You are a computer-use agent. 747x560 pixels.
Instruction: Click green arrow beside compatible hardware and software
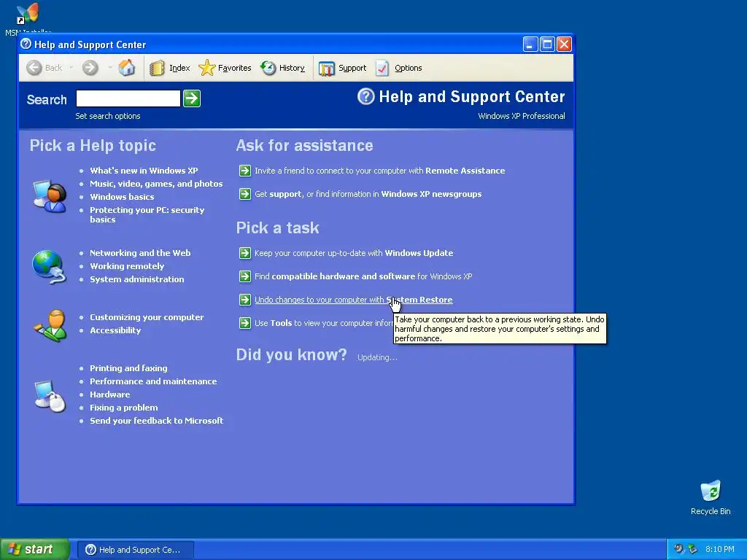click(x=245, y=276)
